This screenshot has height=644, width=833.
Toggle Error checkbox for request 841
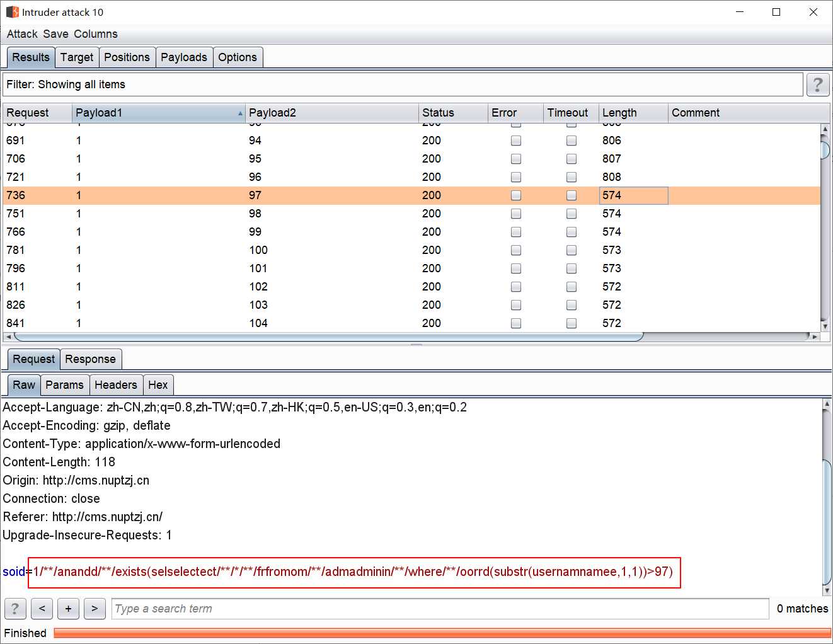(x=516, y=323)
